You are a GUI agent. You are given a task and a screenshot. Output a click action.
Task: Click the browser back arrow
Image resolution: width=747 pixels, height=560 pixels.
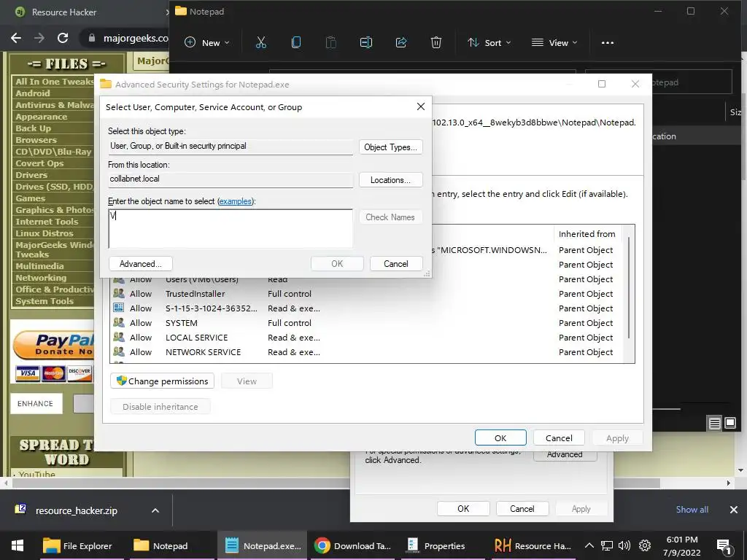coord(16,38)
